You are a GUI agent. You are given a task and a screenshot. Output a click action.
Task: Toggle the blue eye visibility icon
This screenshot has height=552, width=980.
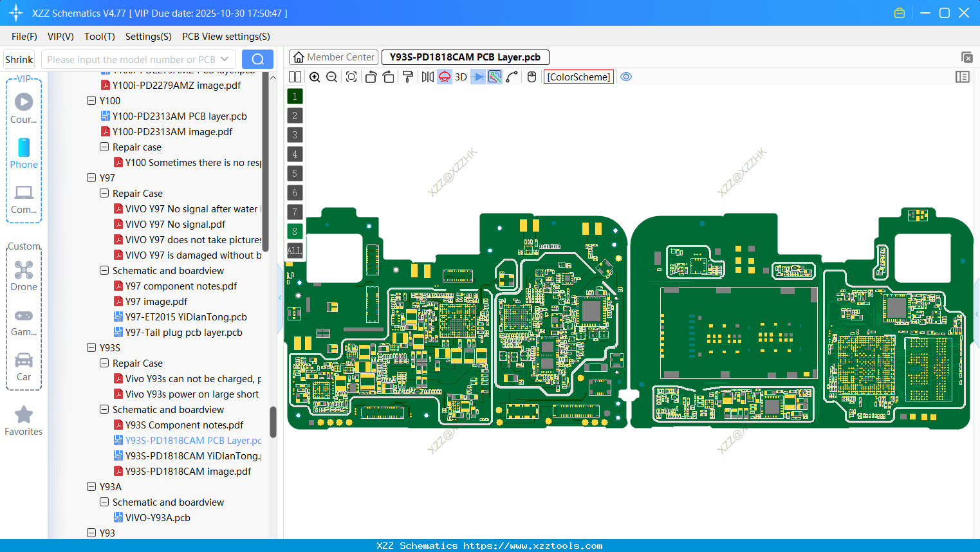tap(626, 77)
